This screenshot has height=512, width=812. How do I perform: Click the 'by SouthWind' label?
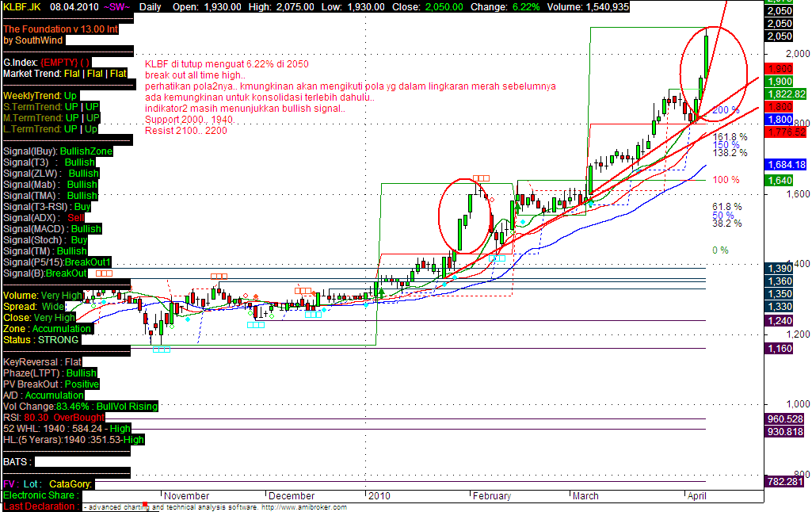click(x=33, y=40)
